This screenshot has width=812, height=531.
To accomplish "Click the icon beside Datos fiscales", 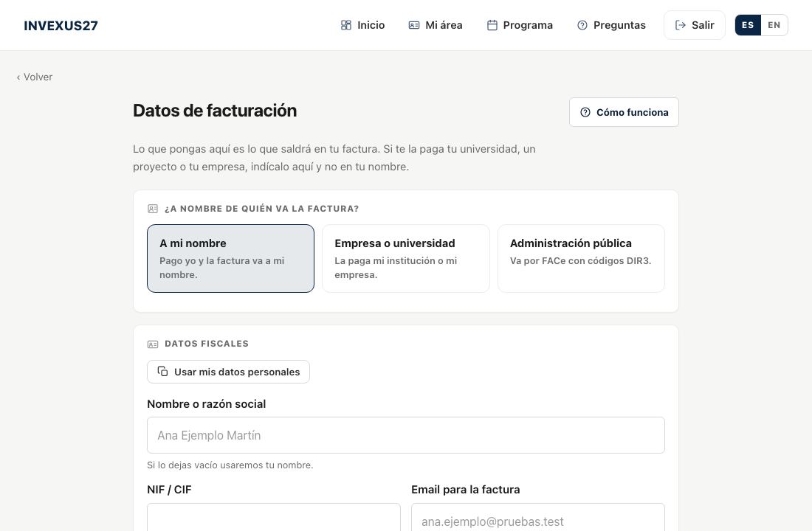I will coord(153,344).
